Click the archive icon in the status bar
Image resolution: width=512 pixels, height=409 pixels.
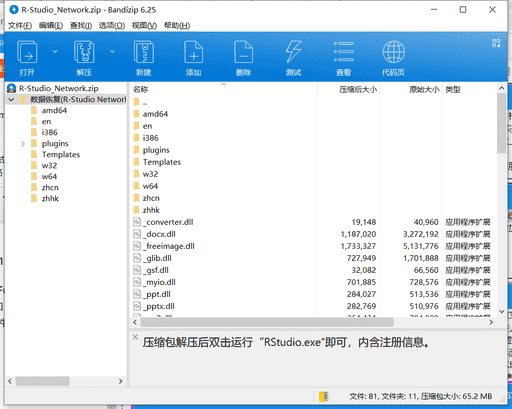tap(324, 396)
